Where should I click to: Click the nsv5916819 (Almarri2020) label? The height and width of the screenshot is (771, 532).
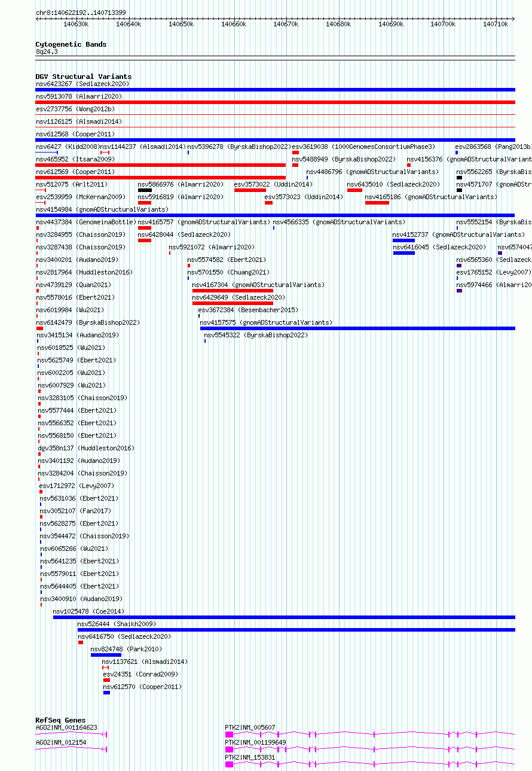point(181,197)
